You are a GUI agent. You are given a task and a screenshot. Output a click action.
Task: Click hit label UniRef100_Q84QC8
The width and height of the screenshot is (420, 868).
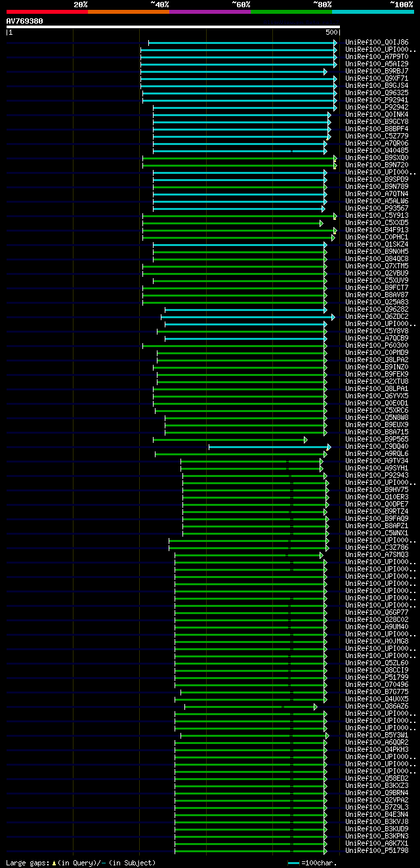(x=377, y=259)
